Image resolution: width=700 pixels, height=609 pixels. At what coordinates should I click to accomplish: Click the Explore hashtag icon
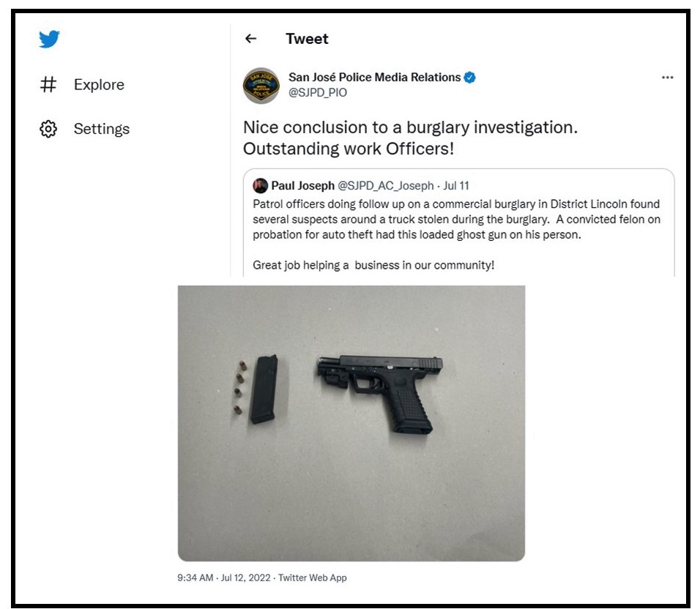[x=48, y=85]
